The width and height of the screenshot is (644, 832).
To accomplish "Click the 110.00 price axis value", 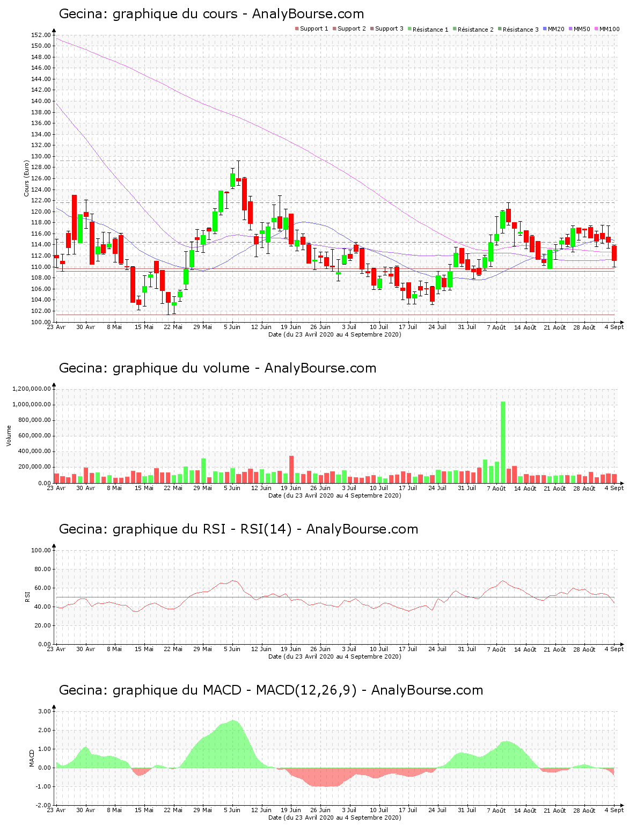I will pyautogui.click(x=41, y=267).
